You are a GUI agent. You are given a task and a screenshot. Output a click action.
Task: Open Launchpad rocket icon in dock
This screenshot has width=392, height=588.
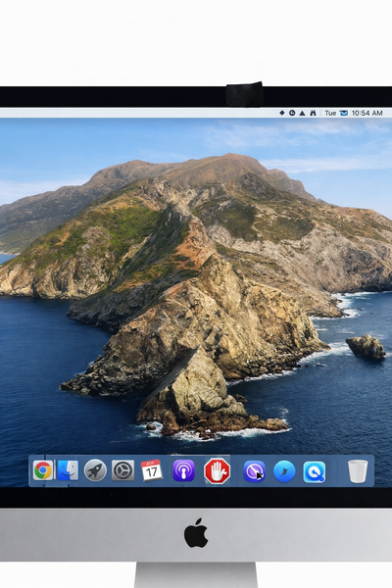pyautogui.click(x=95, y=470)
